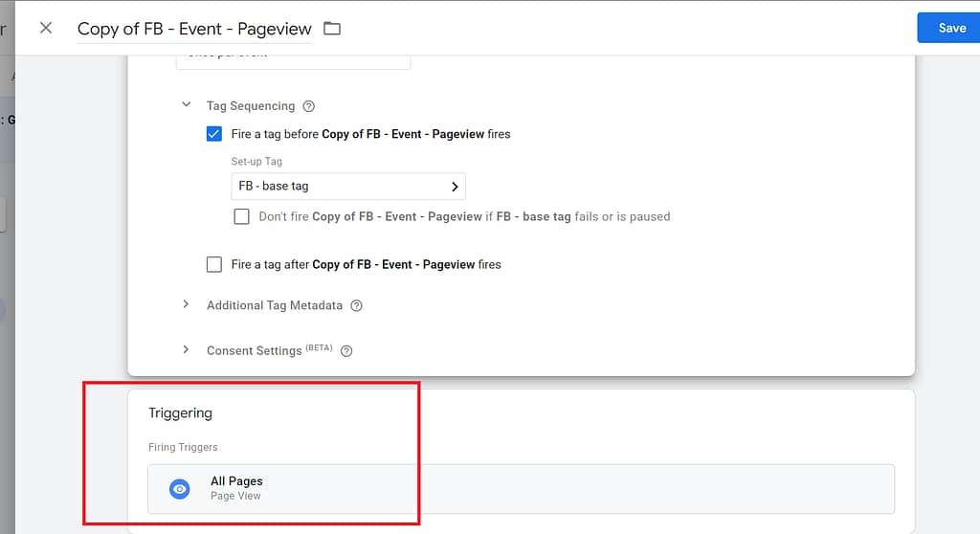980x534 pixels.
Task: Open the Set-up Tag dropdown showing FB - base tag
Action: coord(348,186)
